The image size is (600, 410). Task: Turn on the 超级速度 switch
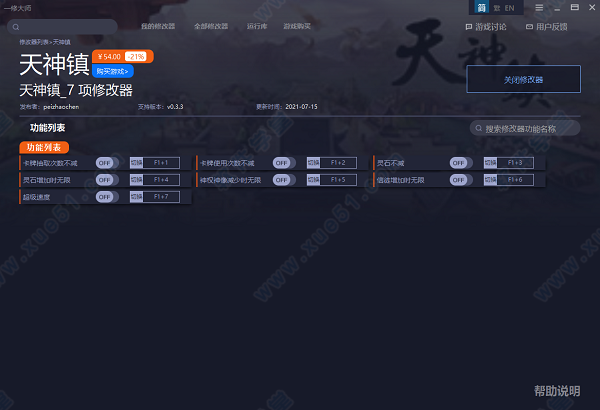[107, 197]
